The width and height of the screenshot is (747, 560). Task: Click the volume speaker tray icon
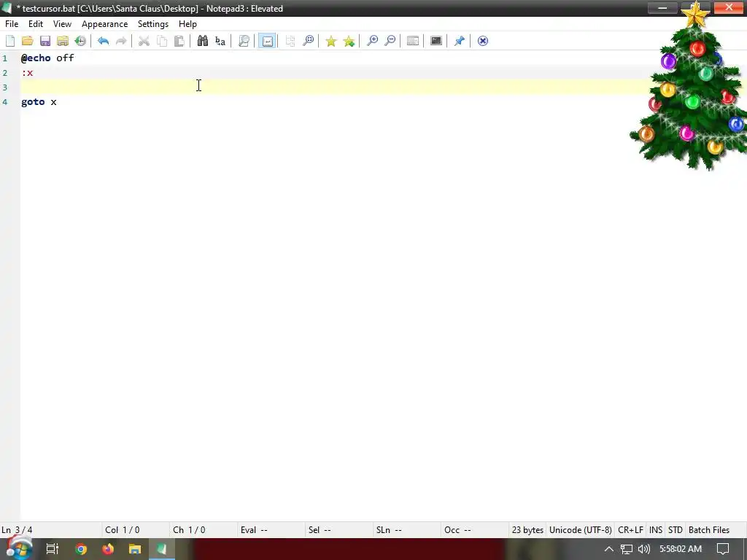tap(643, 549)
